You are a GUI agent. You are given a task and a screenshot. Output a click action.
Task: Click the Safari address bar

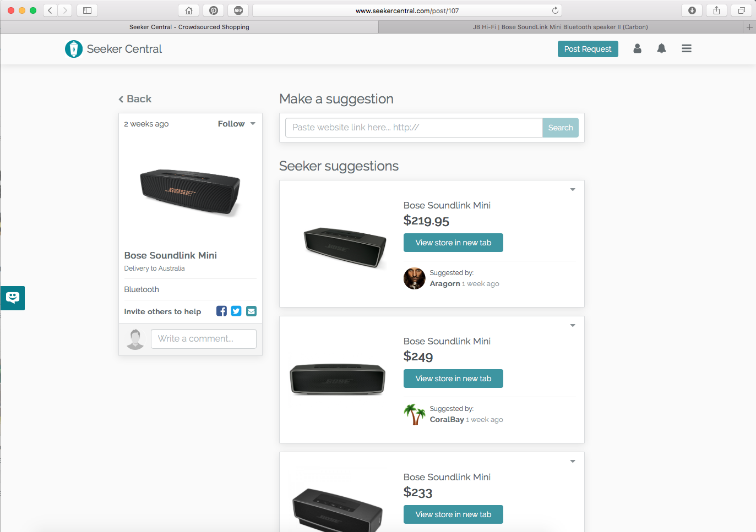(407, 10)
